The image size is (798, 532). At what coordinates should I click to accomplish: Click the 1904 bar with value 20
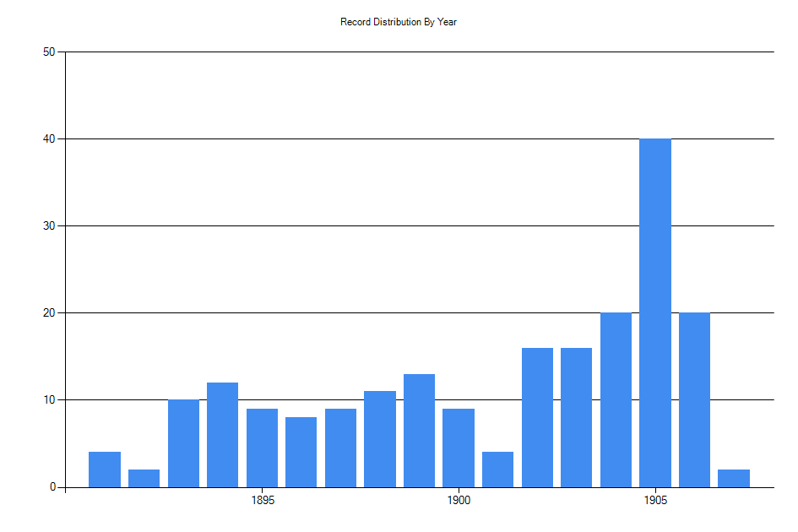coord(616,399)
